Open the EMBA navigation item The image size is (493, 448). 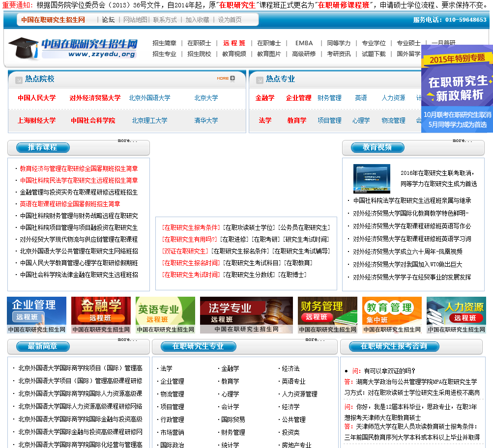(304, 43)
